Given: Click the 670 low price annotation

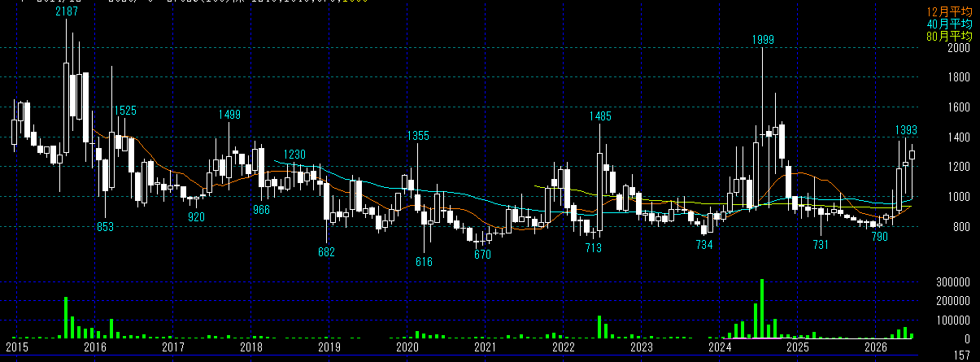Looking at the screenshot, I should pos(483,255).
